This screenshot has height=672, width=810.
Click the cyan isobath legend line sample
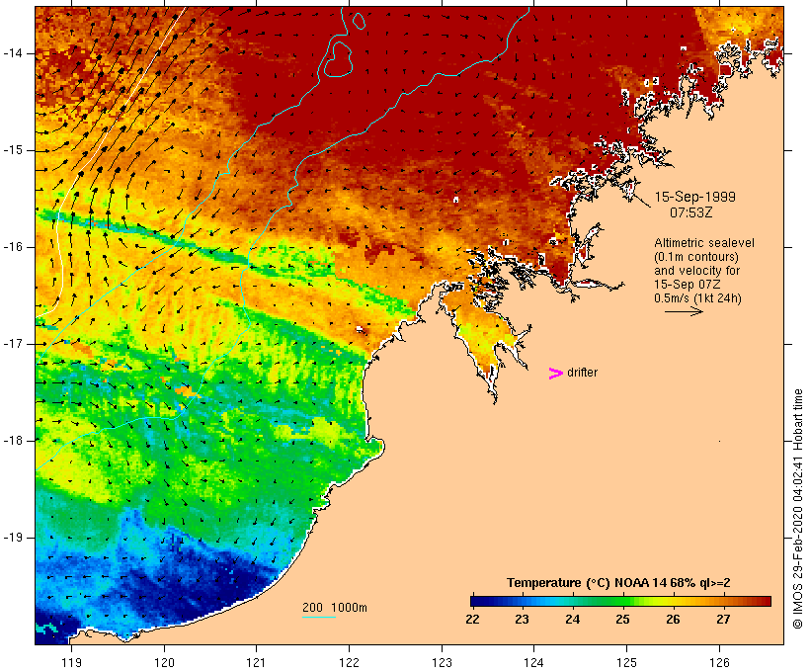point(319,617)
